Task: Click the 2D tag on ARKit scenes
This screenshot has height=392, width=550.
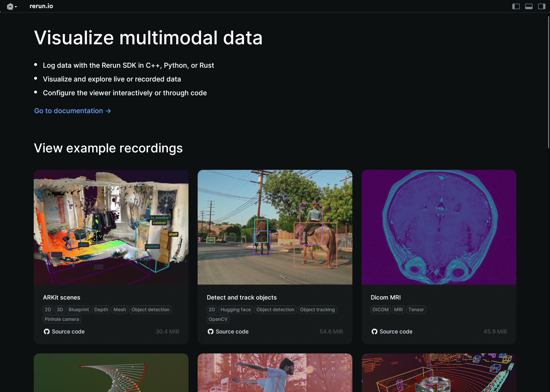Action: [48, 309]
